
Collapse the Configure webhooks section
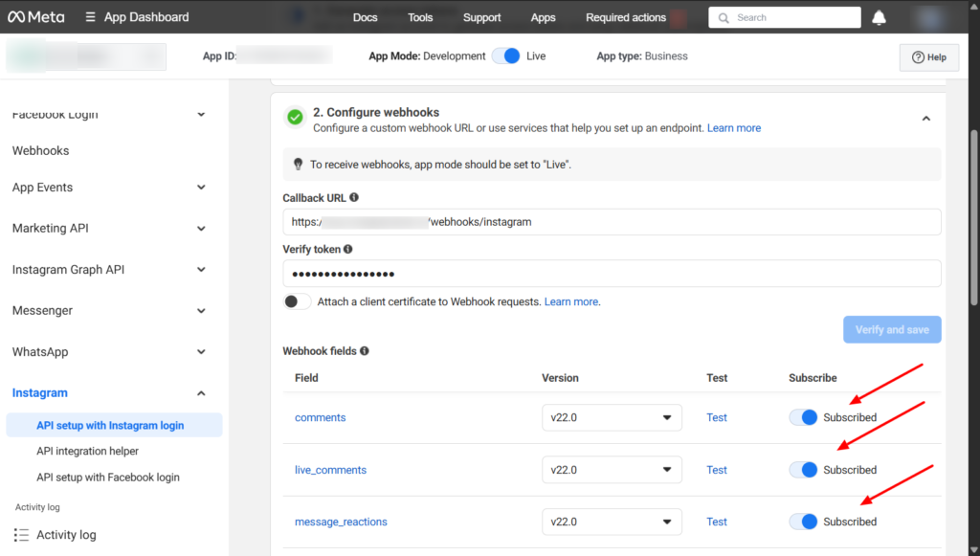click(x=925, y=119)
